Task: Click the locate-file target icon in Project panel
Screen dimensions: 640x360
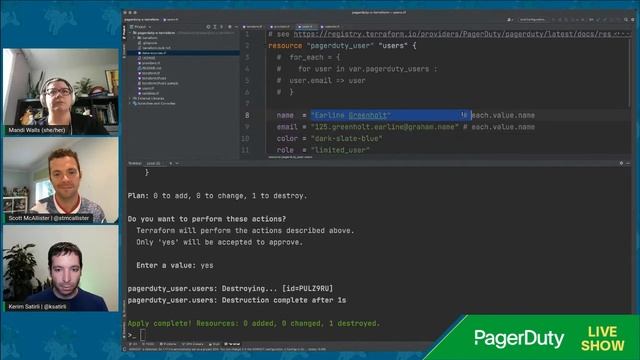Action: (208, 27)
